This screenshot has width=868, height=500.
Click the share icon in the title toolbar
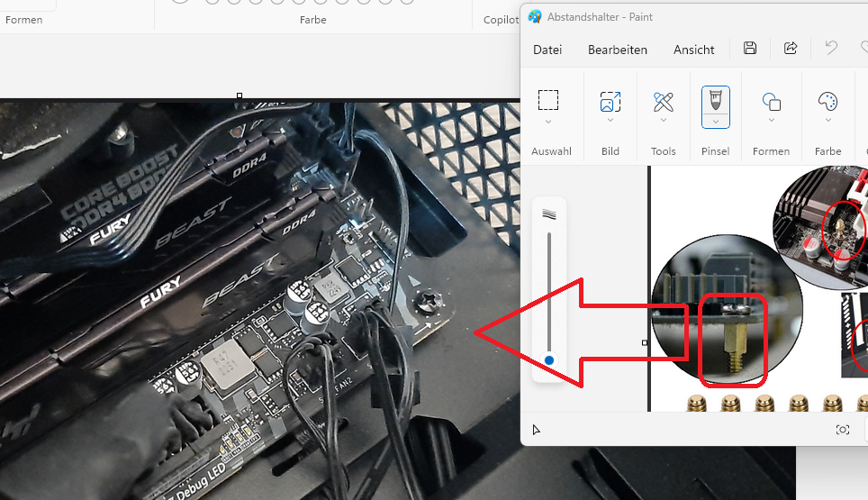pos(791,48)
